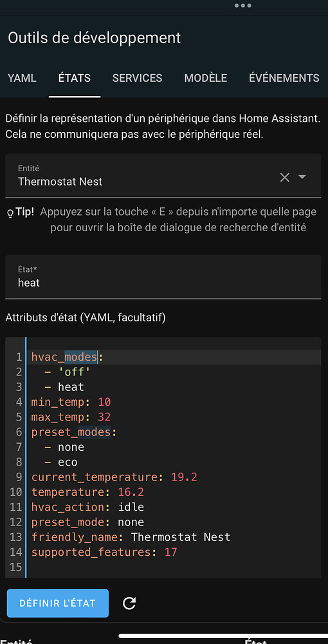Click the Entité field showing Thermostat Nest
This screenshot has width=328, height=644.
tap(163, 176)
